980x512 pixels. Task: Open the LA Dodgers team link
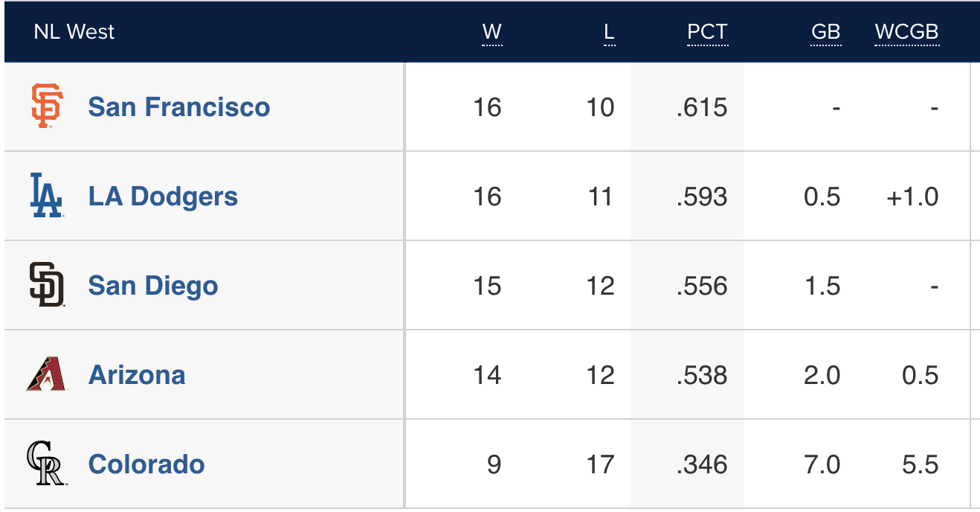click(x=163, y=196)
